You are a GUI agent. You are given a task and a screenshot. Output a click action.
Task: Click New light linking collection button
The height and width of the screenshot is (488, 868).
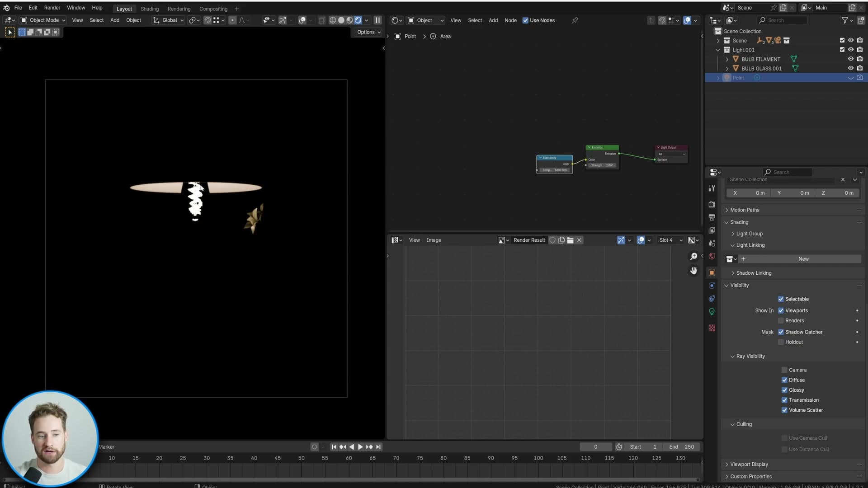point(803,259)
